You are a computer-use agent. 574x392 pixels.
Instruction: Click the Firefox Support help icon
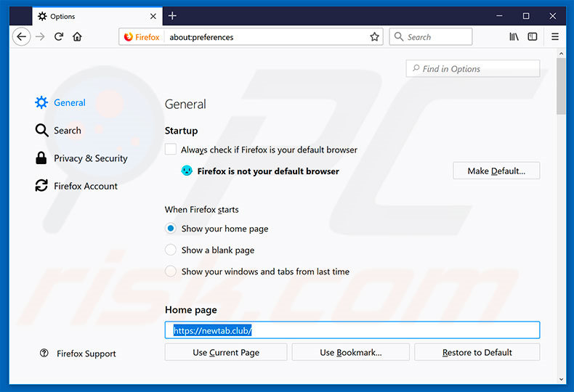tap(44, 353)
